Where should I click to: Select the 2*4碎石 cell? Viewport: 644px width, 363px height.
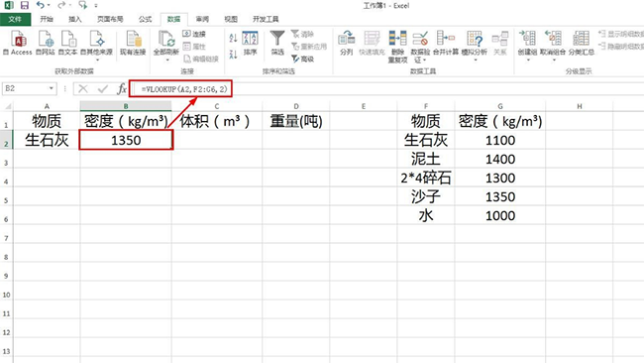pos(425,178)
